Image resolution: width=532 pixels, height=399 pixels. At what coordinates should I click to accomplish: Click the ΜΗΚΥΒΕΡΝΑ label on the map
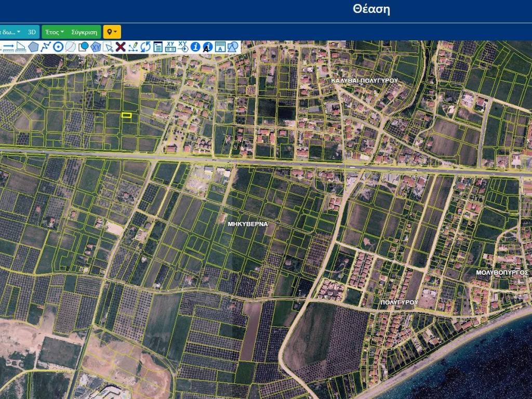coord(247,224)
